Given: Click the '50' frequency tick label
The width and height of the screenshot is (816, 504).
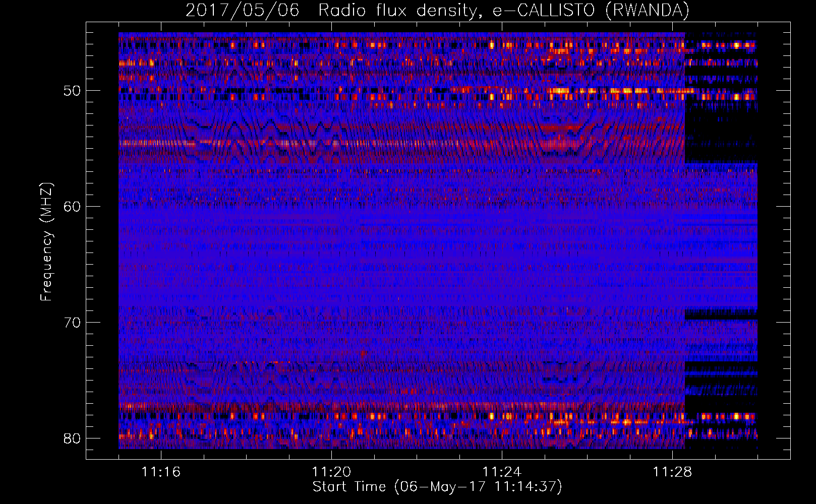Looking at the screenshot, I should [x=72, y=91].
